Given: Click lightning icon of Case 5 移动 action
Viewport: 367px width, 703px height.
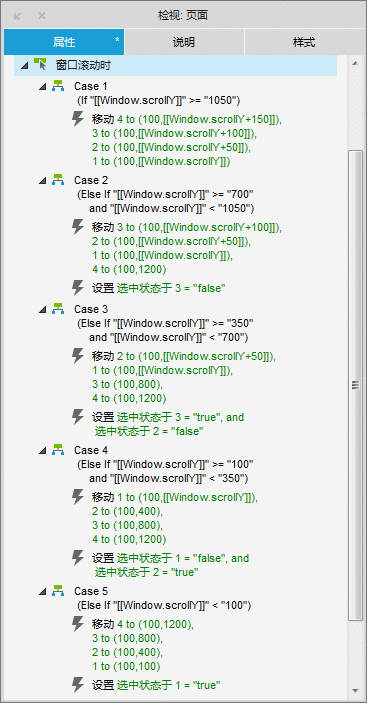Looking at the screenshot, I should pos(78,624).
